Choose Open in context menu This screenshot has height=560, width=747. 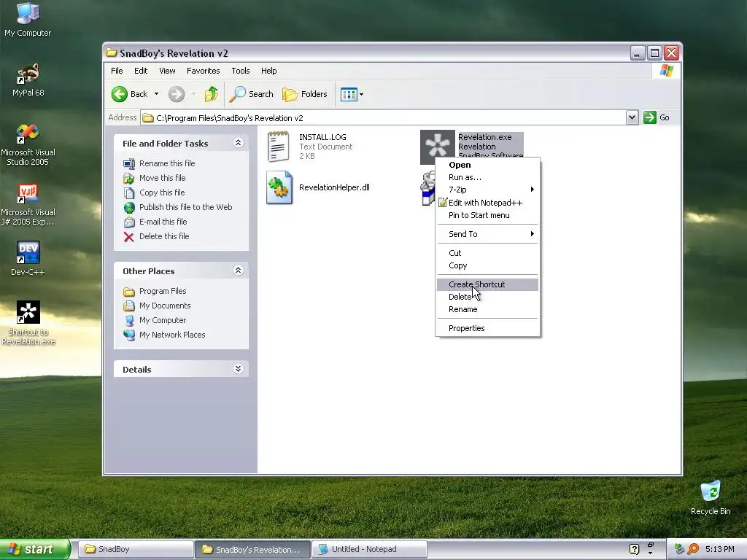click(488, 165)
